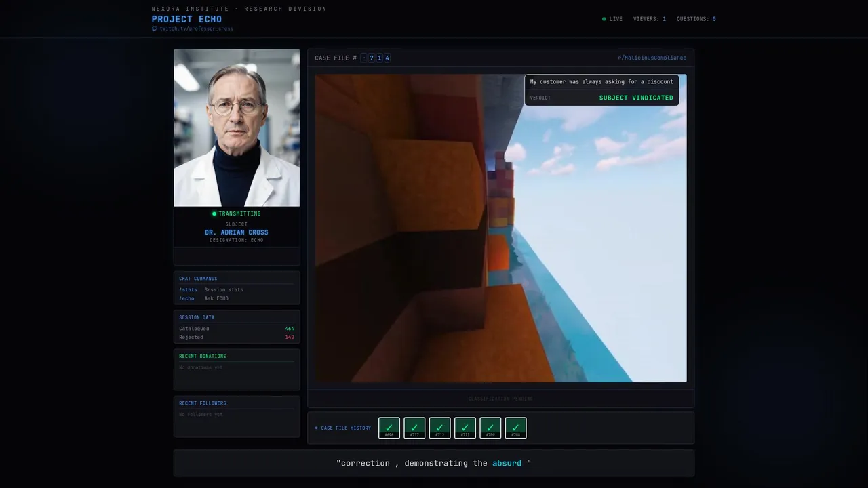Viewport: 868px width, 488px height.
Task: Click the RECENT DONATIONS panel heading
Action: tap(203, 356)
